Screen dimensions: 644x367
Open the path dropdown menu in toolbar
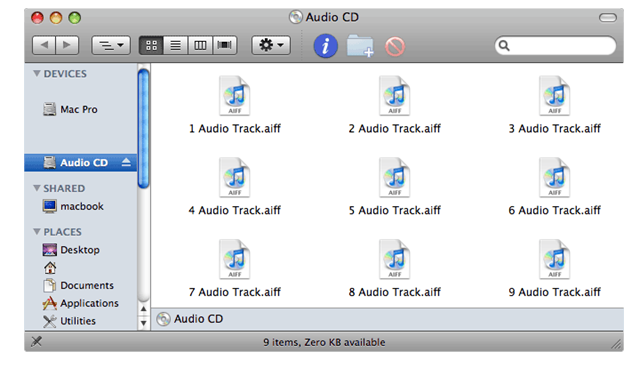(111, 45)
